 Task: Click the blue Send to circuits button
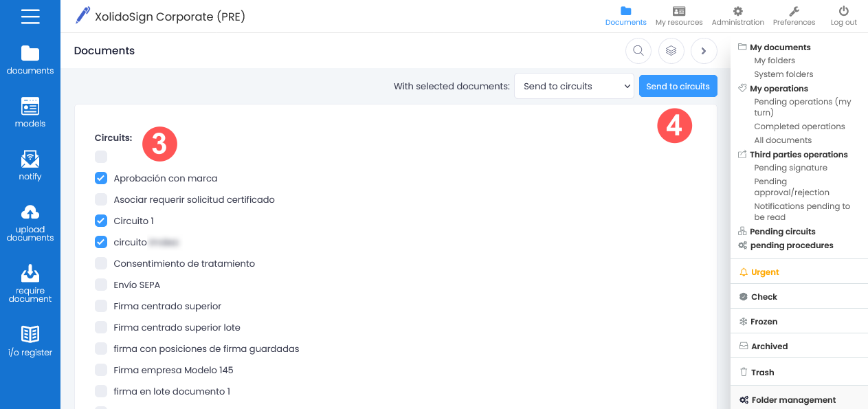pyautogui.click(x=678, y=86)
